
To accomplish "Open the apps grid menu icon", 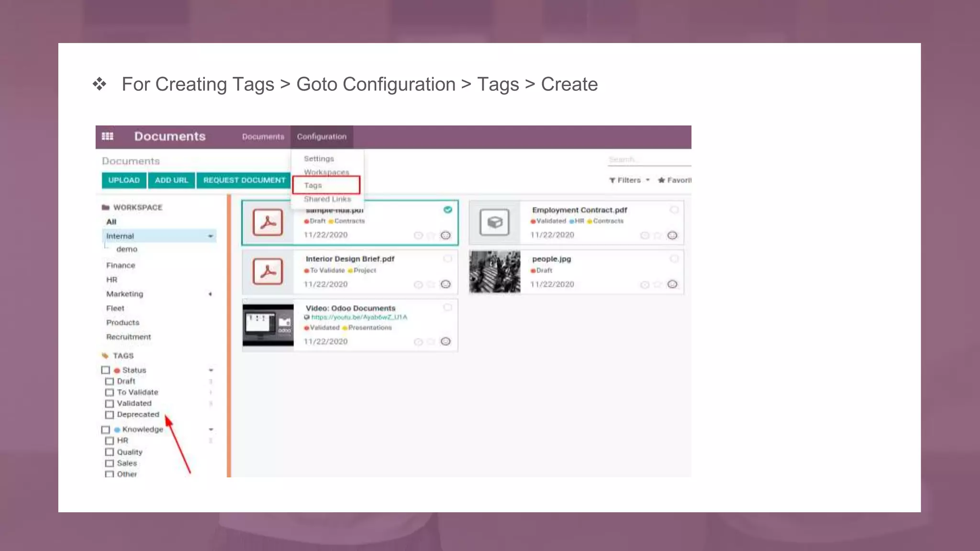I will (x=108, y=136).
